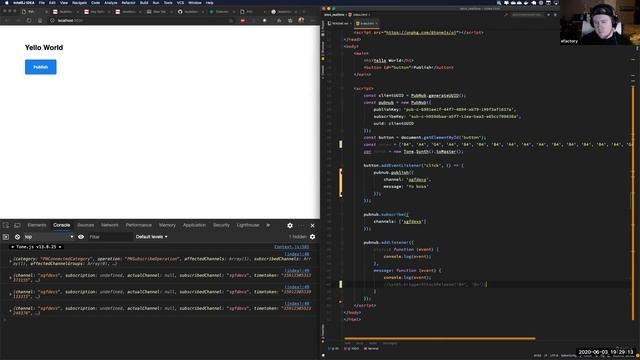Open the VCS menu

click(180, 3)
